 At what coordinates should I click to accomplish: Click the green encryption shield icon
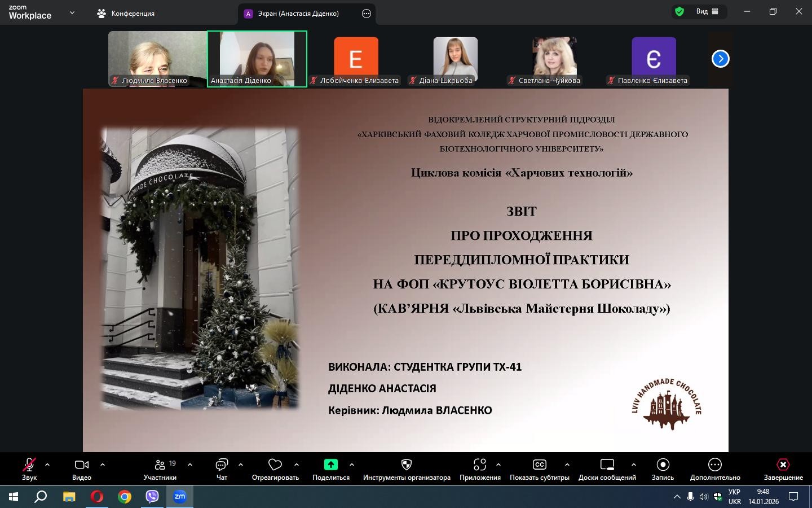point(679,11)
